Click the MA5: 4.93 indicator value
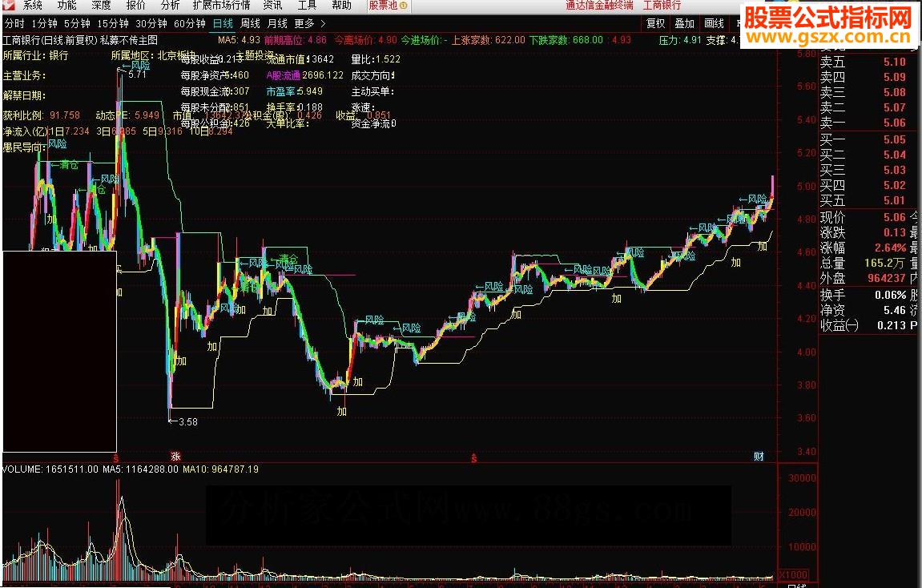The image size is (922, 588). pos(239,40)
